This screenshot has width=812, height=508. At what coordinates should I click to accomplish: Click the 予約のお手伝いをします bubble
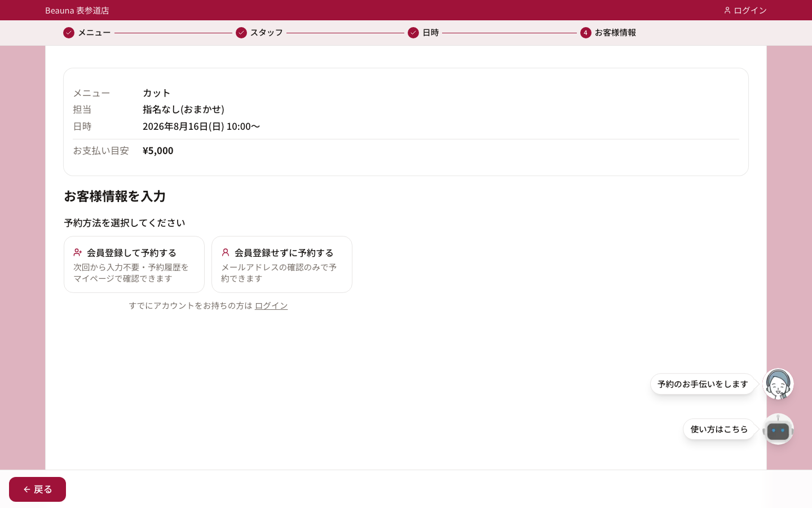(703, 384)
